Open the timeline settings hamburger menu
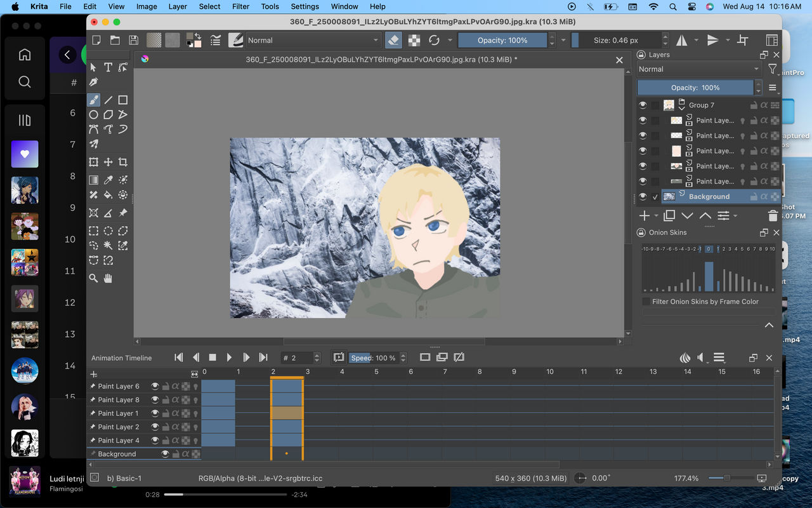 [719, 358]
